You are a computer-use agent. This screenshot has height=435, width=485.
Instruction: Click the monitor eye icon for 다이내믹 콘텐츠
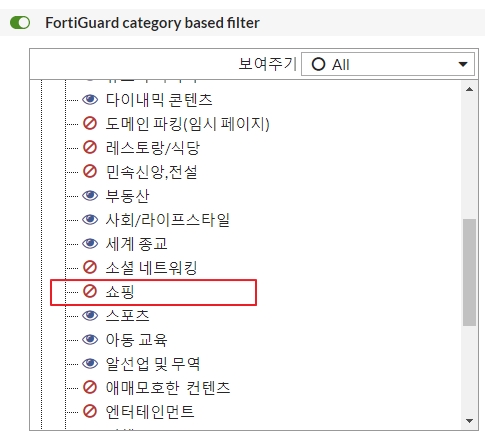[x=90, y=100]
